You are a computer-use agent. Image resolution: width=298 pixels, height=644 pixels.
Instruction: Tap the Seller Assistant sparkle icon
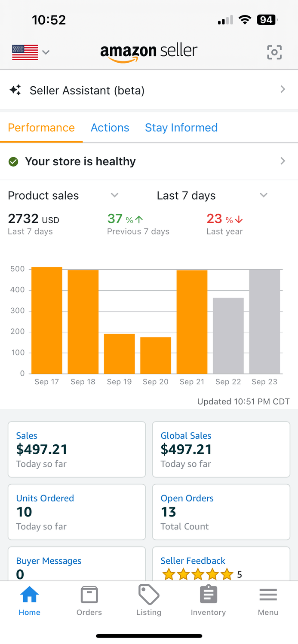click(15, 90)
